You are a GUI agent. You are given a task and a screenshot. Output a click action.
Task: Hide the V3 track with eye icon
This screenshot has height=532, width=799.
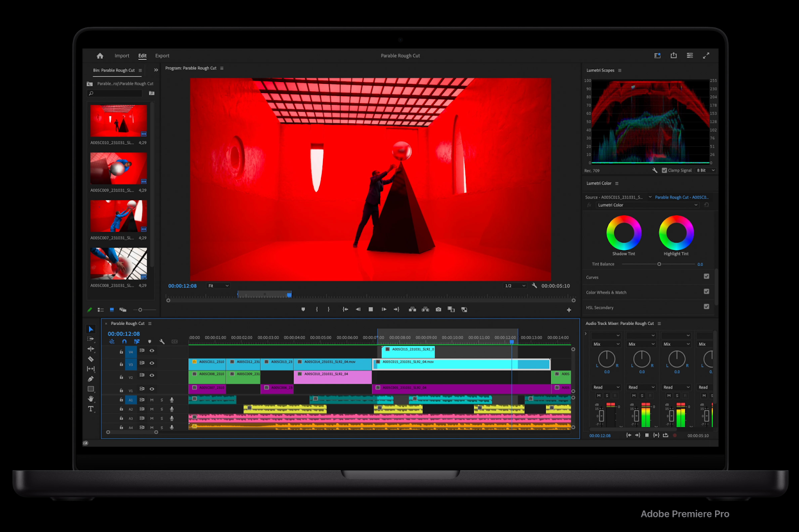tap(152, 363)
